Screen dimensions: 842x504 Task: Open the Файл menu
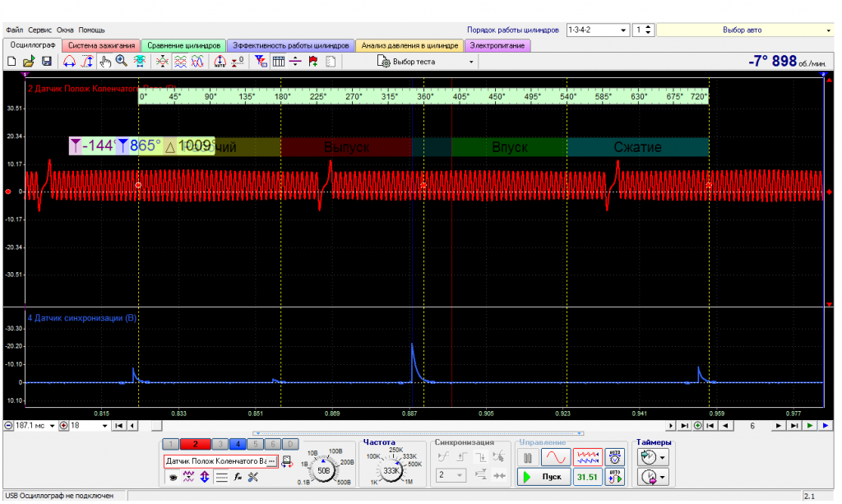(15, 30)
